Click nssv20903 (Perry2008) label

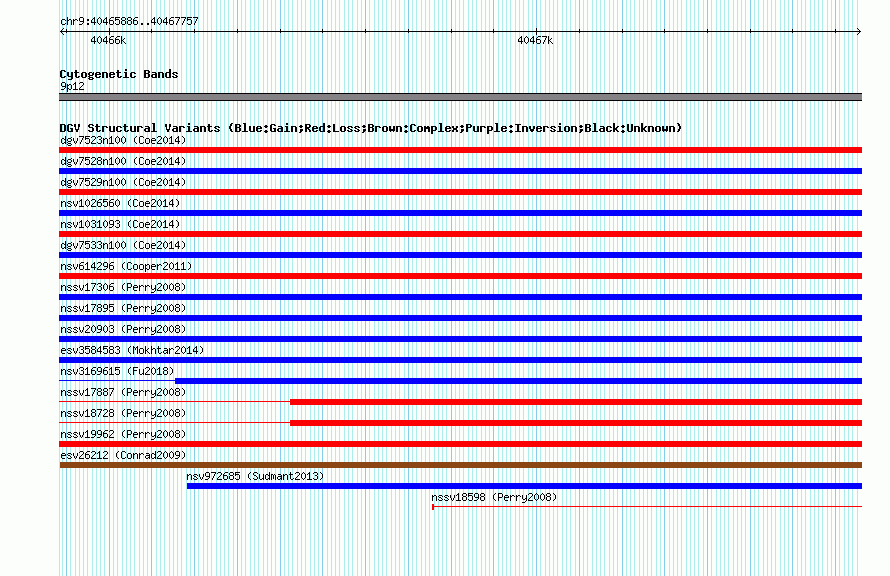(123, 329)
